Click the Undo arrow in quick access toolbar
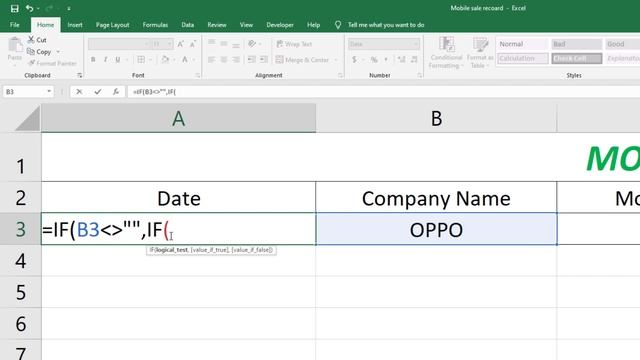Viewport: 640px width, 360px height. 29,8
